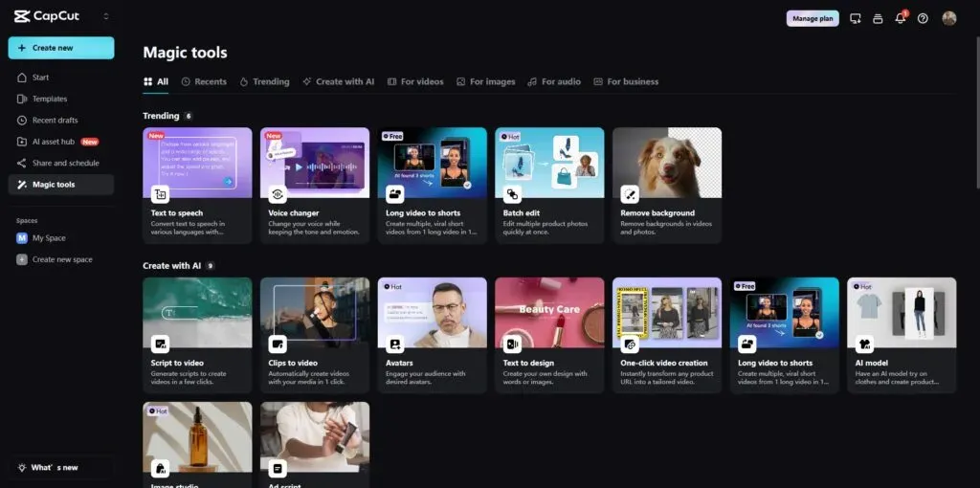Switch to the For business tab
The image size is (980, 488).
(626, 82)
